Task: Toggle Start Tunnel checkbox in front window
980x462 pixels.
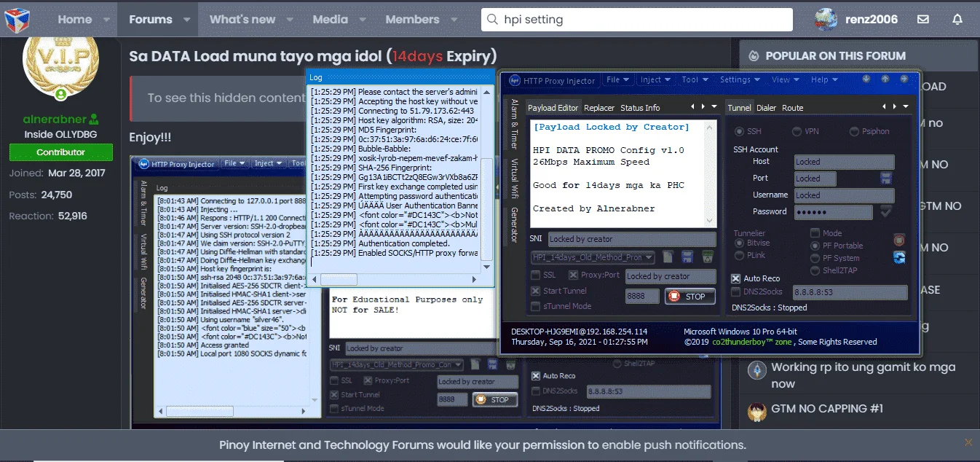Action: 536,291
